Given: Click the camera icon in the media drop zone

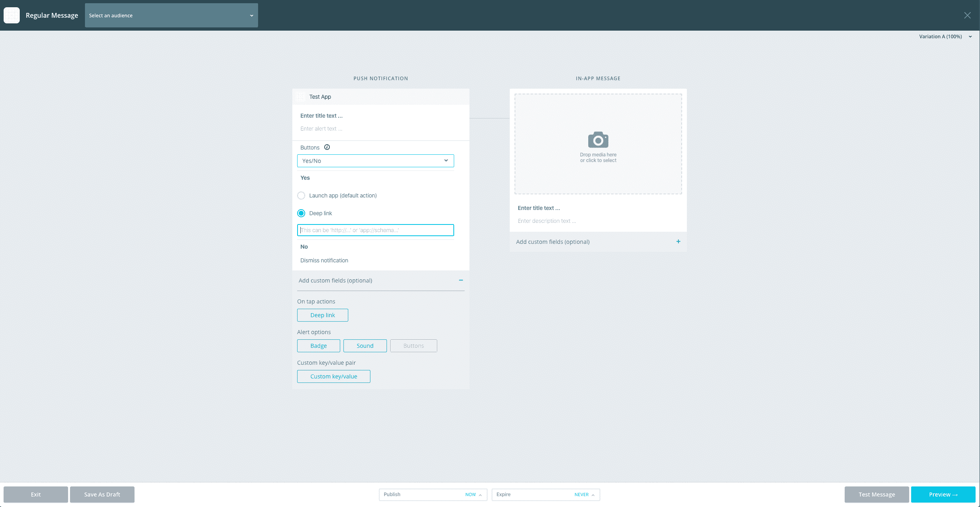Looking at the screenshot, I should pos(598,140).
